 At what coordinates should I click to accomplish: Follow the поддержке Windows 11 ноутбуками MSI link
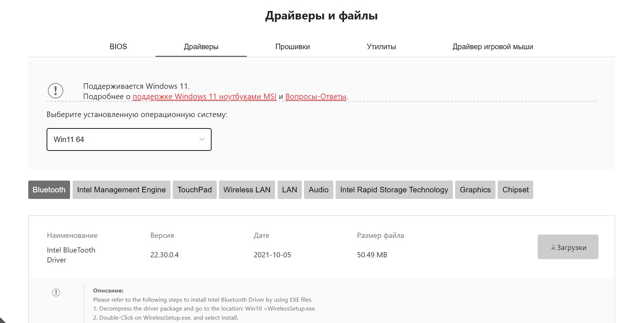coord(204,97)
